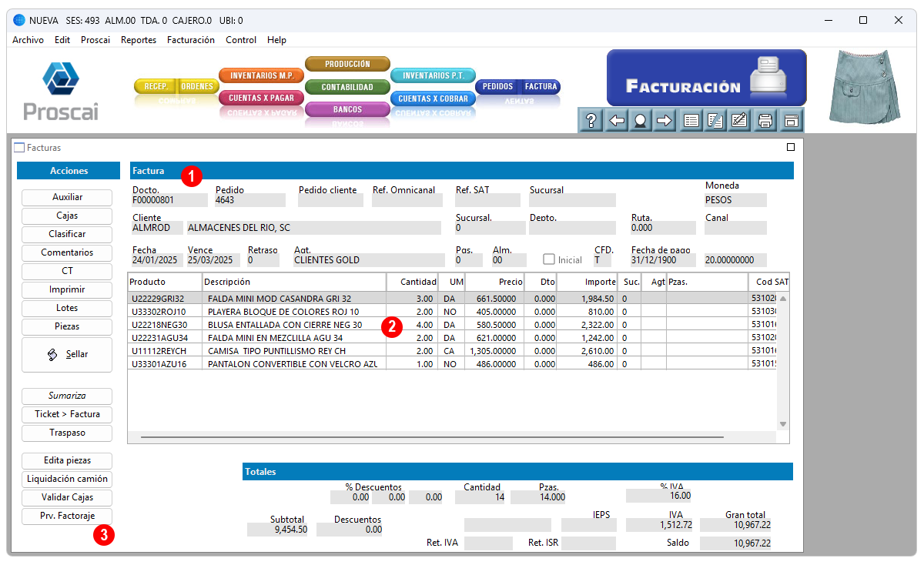Click the Auxiliar action button
The height and width of the screenshot is (565, 924).
[68, 197]
